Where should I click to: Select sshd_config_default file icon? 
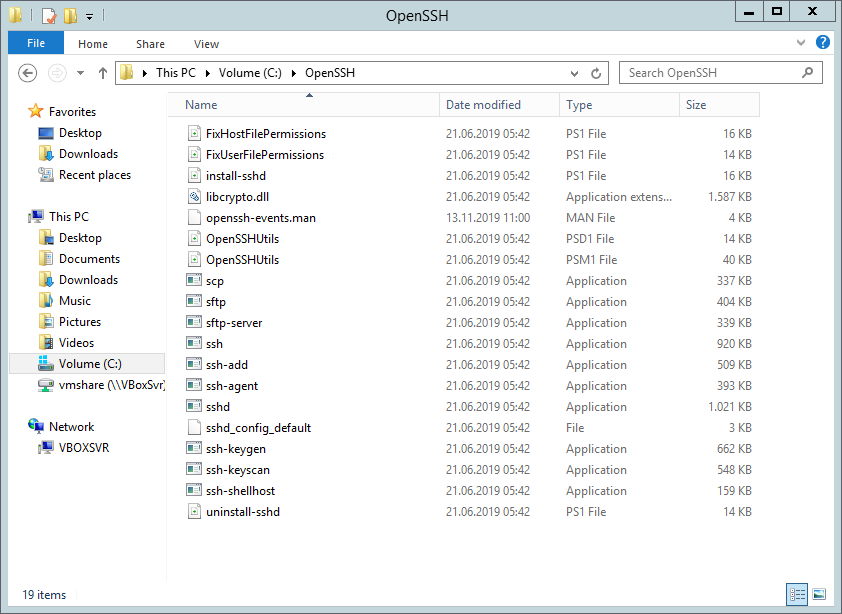coord(194,427)
